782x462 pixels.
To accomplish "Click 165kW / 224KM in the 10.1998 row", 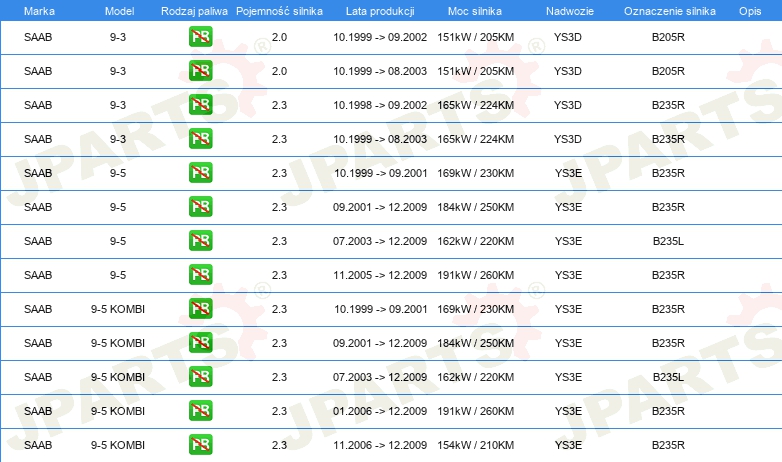I will click(476, 105).
